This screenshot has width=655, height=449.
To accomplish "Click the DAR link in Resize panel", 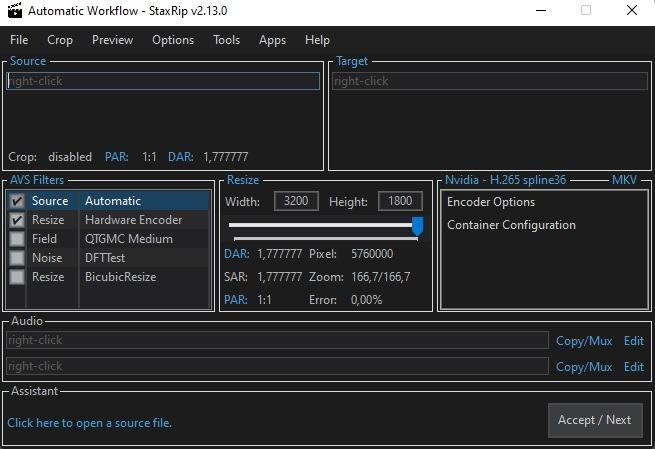I will point(236,254).
